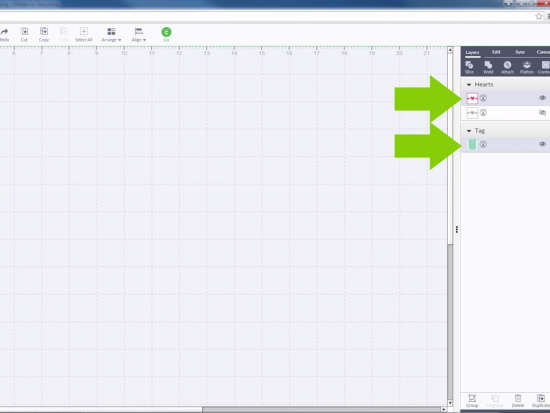Switch to the Canvas tab
This screenshot has width=550, height=413.
pos(543,52)
